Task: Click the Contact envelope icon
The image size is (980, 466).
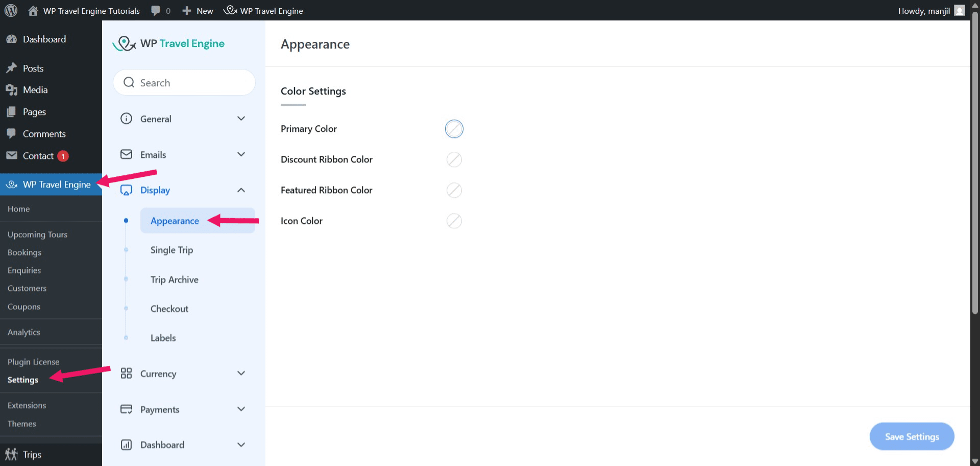Action: click(x=11, y=155)
